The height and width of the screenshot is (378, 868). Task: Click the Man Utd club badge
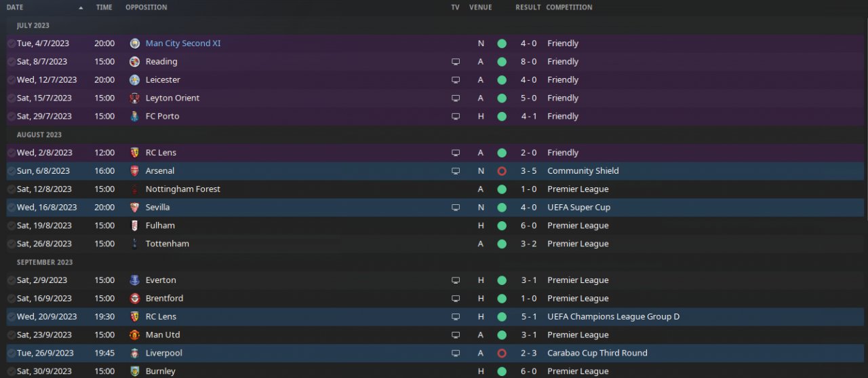point(135,335)
